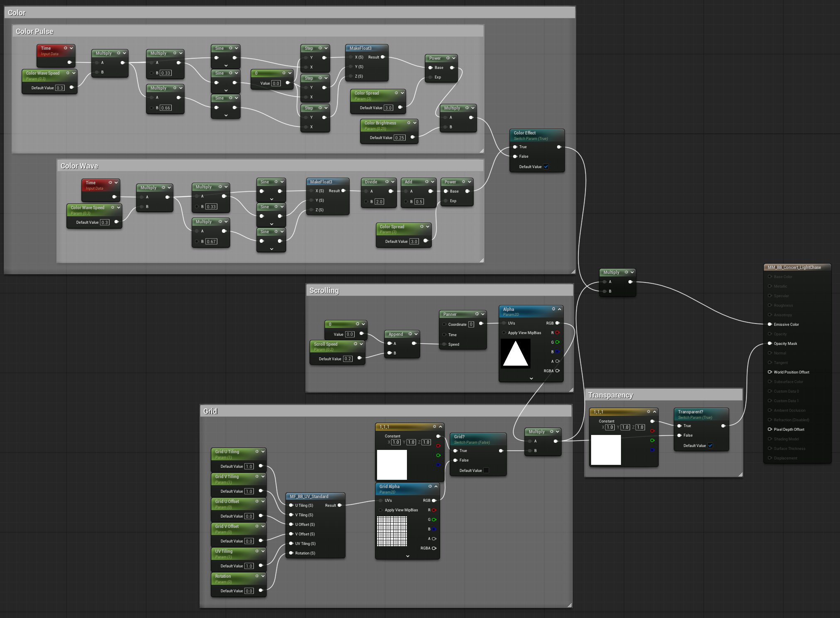Screen dimensions: 840x618
Task: Toggle the Transparent? Default Value checkbox
Action: (710, 446)
